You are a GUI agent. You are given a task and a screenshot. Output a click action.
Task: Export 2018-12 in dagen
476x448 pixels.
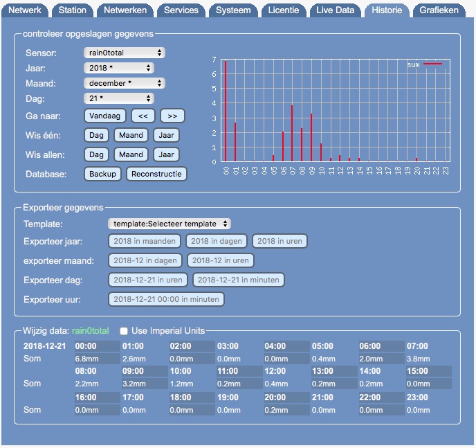(x=145, y=260)
